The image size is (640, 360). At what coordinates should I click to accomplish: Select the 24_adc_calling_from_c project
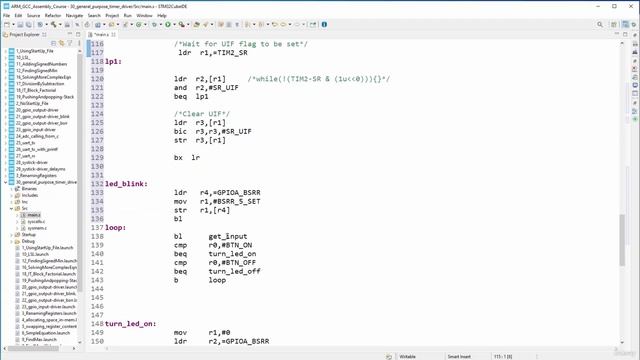37,136
